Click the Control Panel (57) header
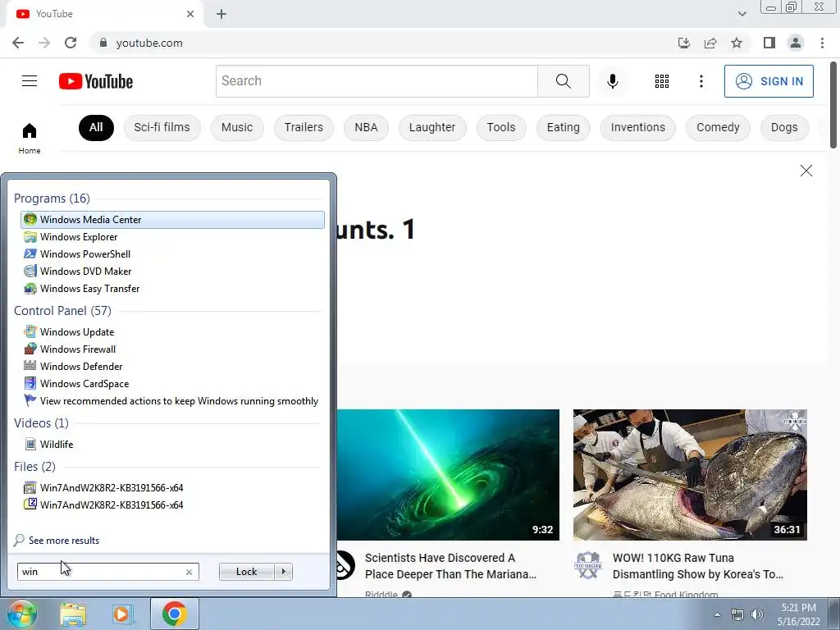The width and height of the screenshot is (840, 630). 62,311
